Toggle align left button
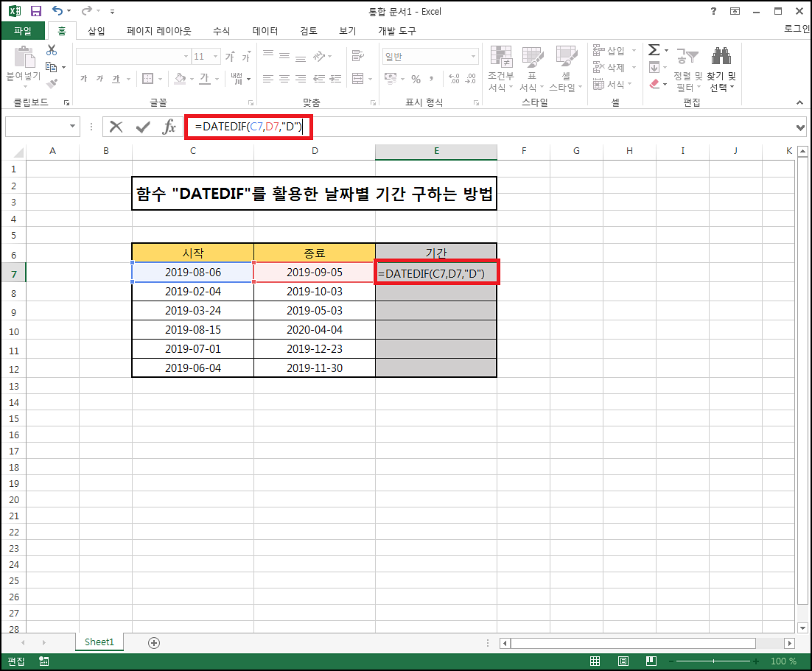Image resolution: width=812 pixels, height=671 pixels. tap(267, 79)
